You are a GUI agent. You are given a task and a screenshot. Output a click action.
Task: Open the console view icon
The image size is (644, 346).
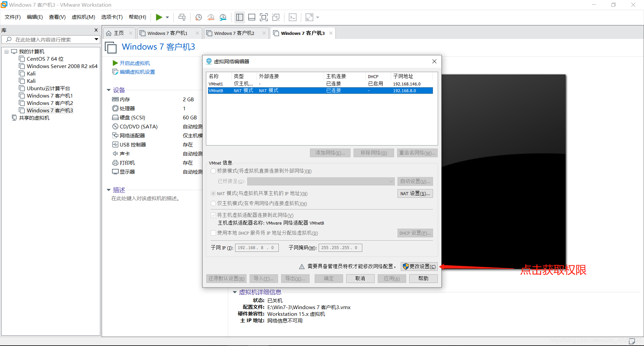click(x=292, y=17)
